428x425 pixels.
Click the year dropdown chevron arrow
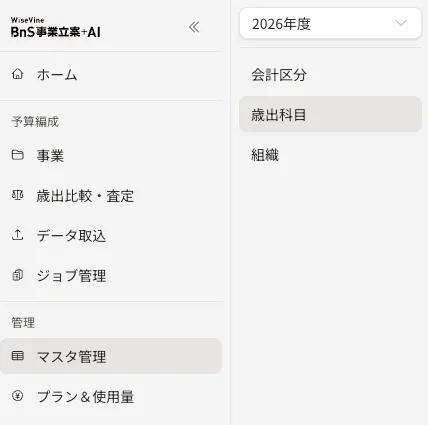(x=401, y=23)
